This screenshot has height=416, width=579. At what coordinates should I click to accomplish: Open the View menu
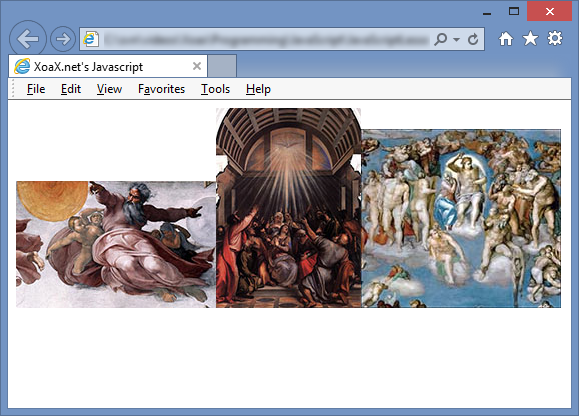(109, 89)
